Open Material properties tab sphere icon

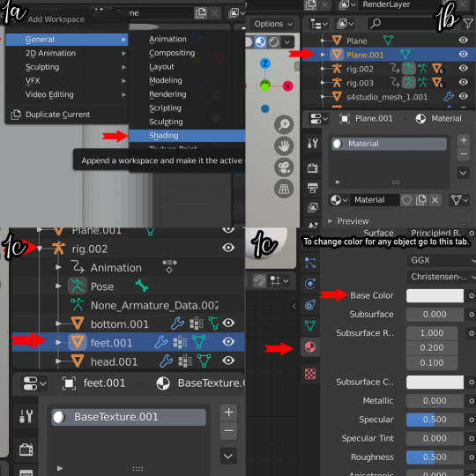coord(310,346)
